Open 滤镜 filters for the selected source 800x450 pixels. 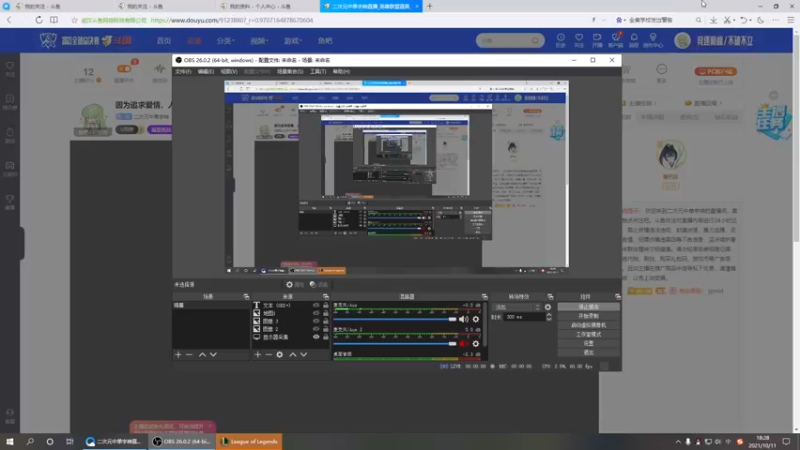pyautogui.click(x=319, y=285)
